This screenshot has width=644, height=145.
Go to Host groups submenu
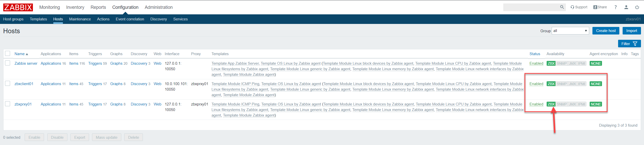(x=13, y=19)
